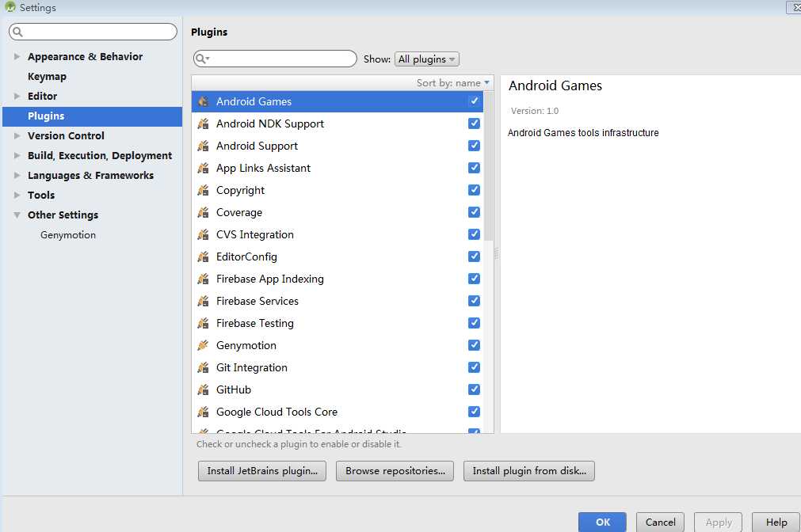
Task: Focus the settings search field
Action: (x=93, y=32)
